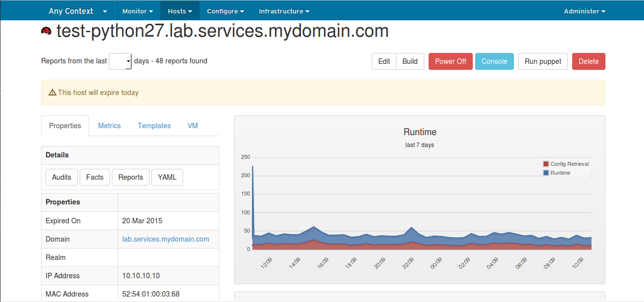Open the Console button
Viewport: 644px width, 302px height.
[495, 61]
